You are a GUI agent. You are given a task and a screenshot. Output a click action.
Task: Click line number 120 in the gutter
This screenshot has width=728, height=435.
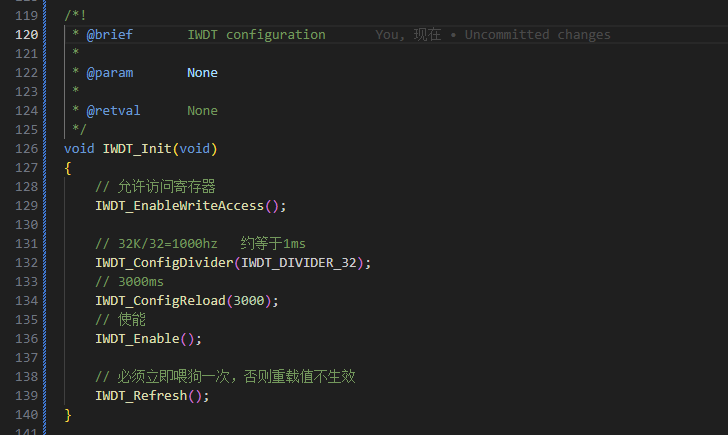tap(27, 34)
